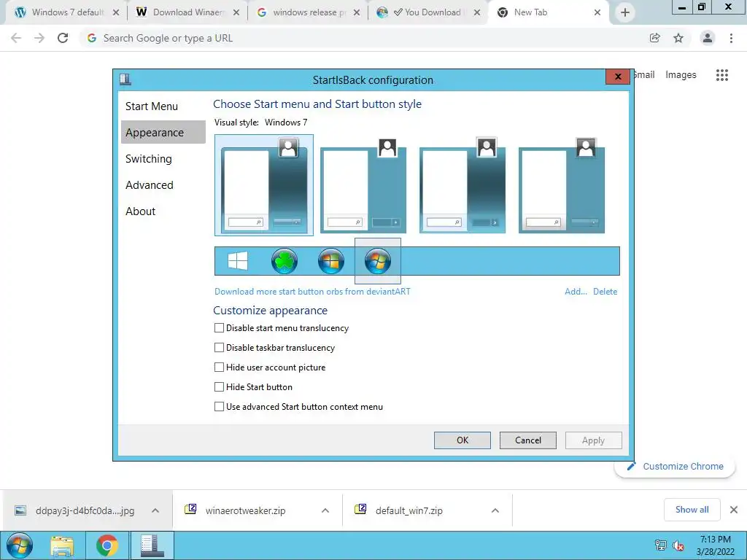Go forward in Chrome
Image resolution: width=747 pixels, height=560 pixels.
[x=39, y=38]
